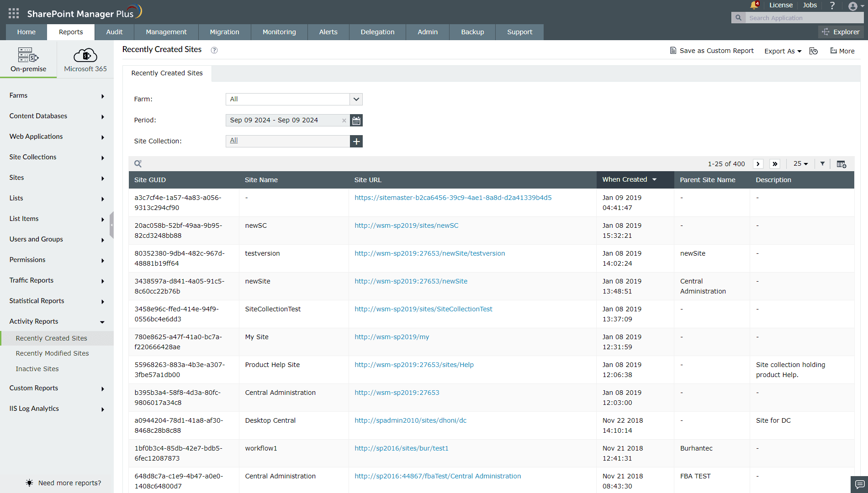Add a site collection with plus button

click(x=356, y=142)
